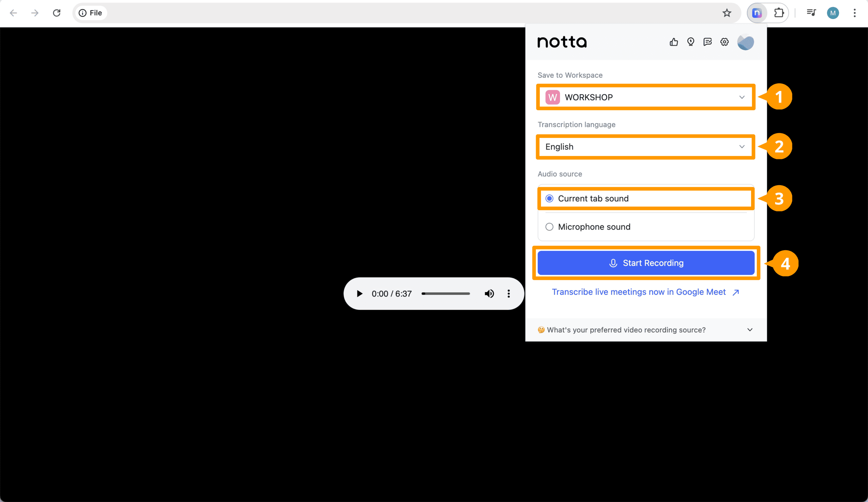Select Microphone sound radio button
This screenshot has height=502, width=868.
click(549, 227)
